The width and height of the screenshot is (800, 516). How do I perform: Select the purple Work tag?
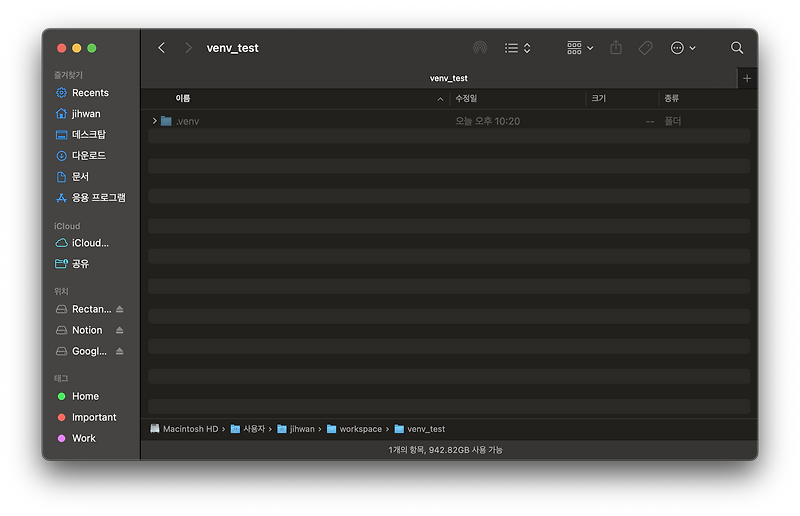point(83,438)
